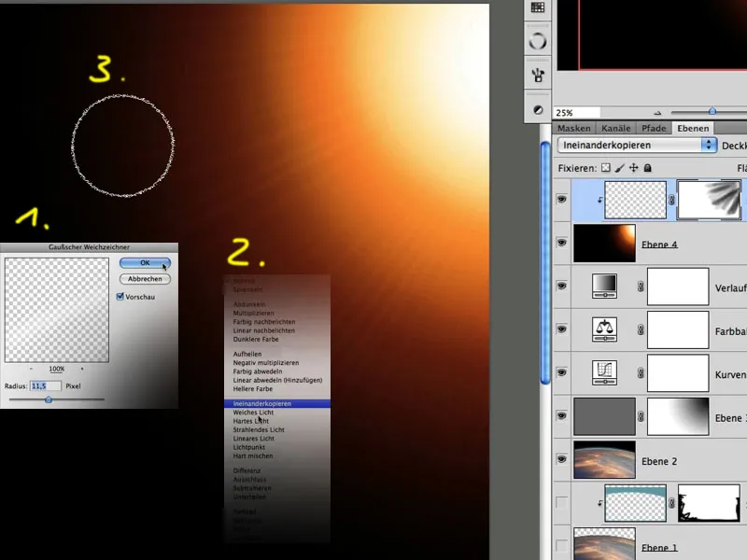Select the black-edged mask above Ebene 1
This screenshot has width=747, height=560.
pos(709,503)
